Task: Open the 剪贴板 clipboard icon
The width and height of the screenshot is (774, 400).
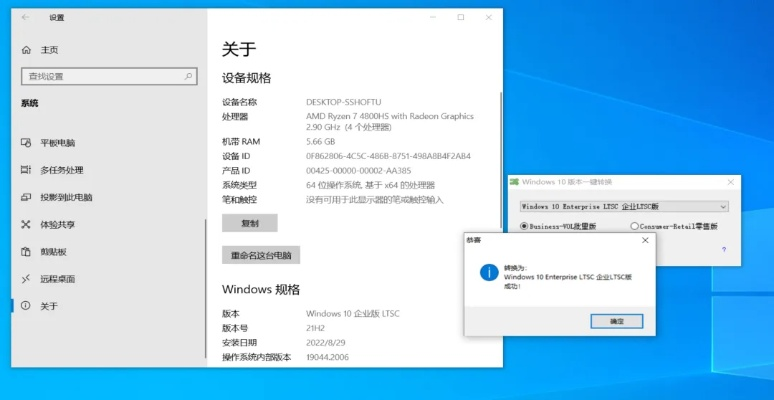Action: point(26,252)
